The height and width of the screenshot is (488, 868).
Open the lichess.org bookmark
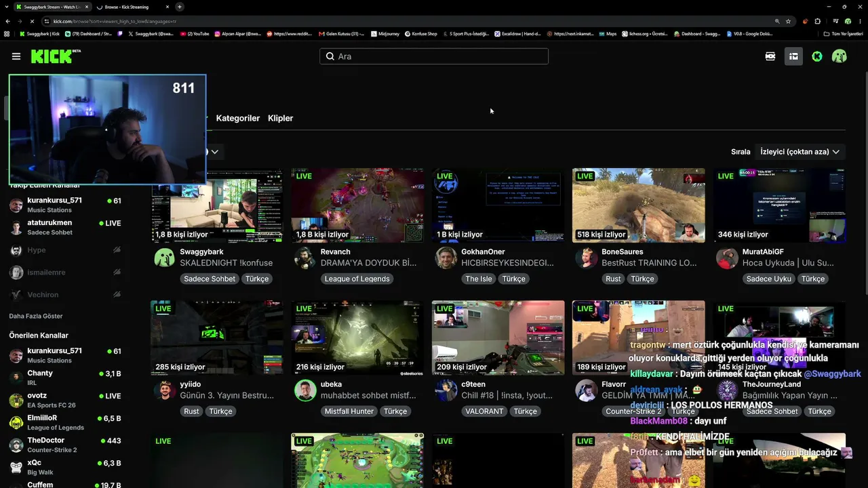coord(646,34)
